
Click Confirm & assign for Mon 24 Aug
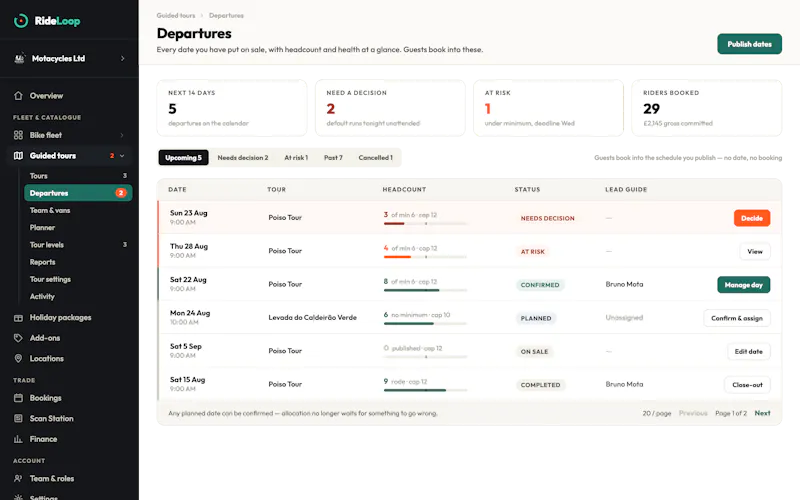pos(737,318)
